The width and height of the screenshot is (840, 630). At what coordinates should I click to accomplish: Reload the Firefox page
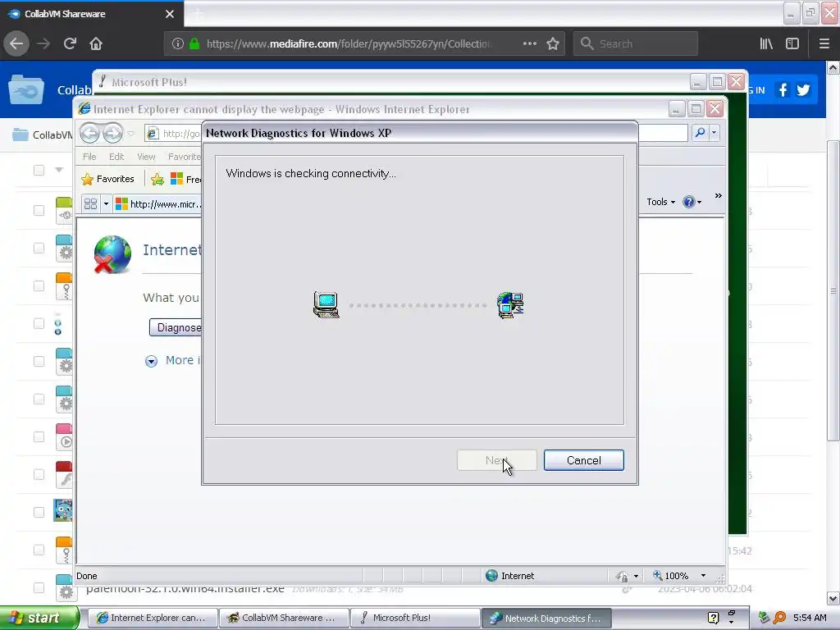click(70, 43)
